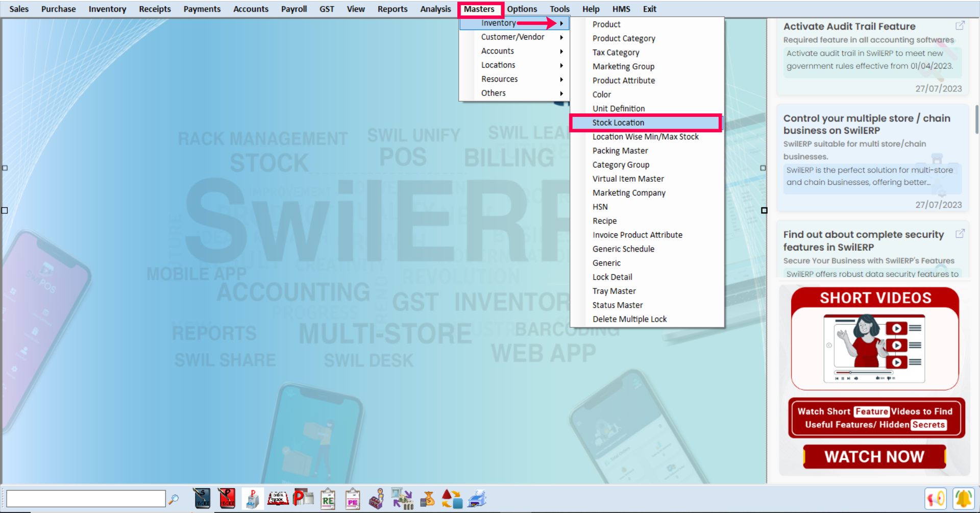Select Packing Master entry
The image size is (980, 513).
647,151
